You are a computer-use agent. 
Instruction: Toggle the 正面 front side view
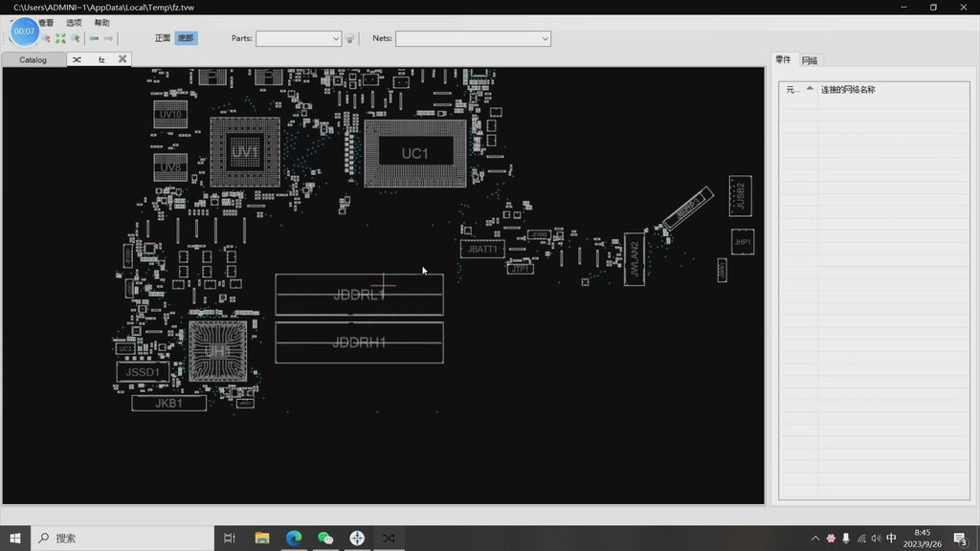(163, 38)
